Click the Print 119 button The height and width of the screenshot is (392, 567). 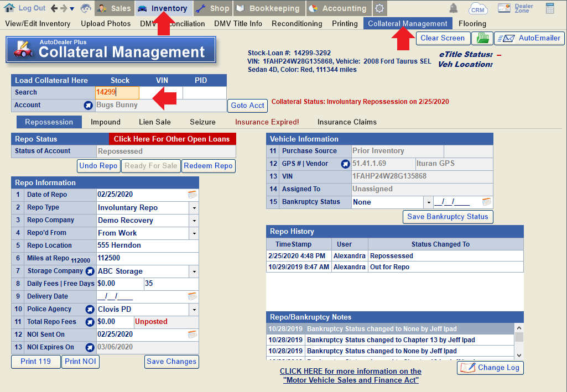pyautogui.click(x=36, y=362)
